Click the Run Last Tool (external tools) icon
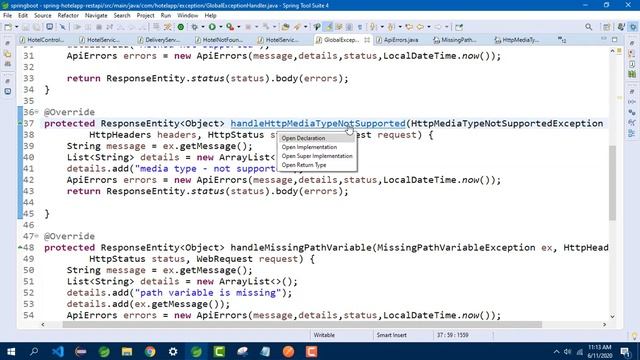This screenshot has height=360, width=640. click(x=230, y=27)
